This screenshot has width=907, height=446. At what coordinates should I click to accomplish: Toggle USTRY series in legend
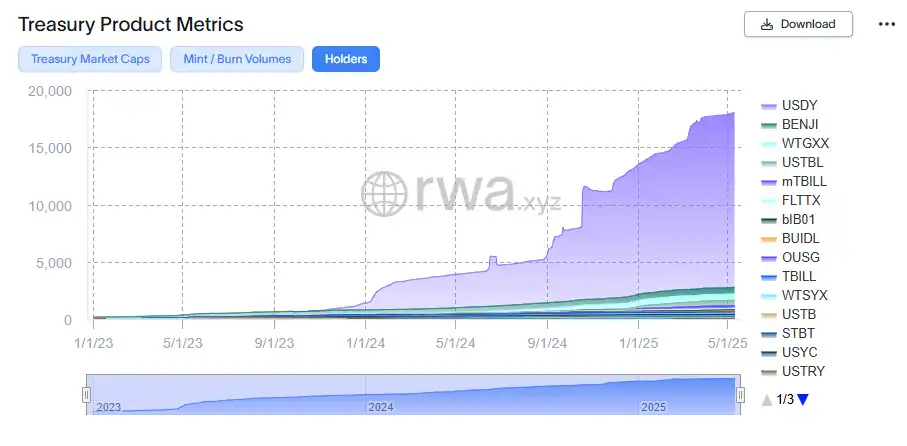(804, 372)
